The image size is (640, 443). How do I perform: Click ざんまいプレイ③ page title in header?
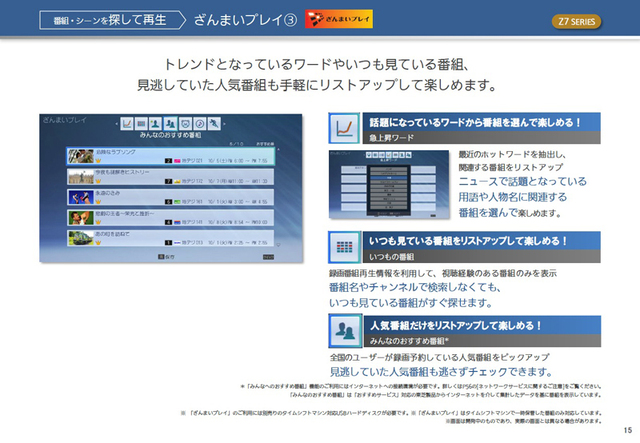(245, 20)
